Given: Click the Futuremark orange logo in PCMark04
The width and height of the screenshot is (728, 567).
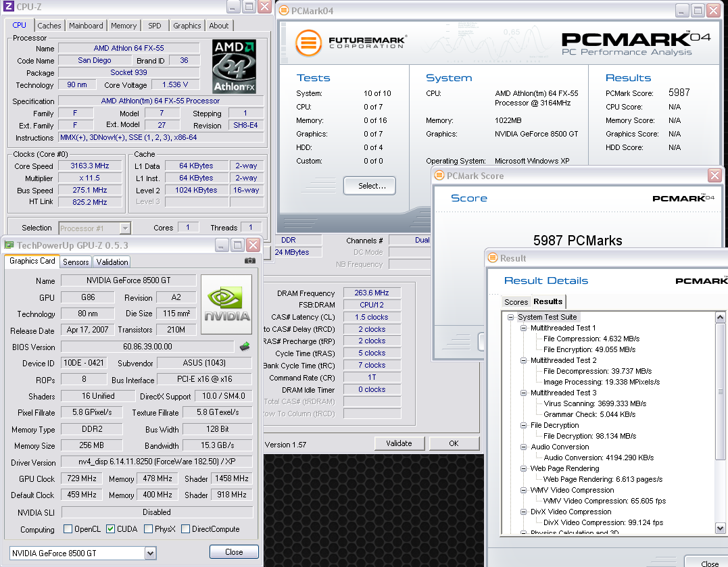Looking at the screenshot, I should (x=308, y=43).
